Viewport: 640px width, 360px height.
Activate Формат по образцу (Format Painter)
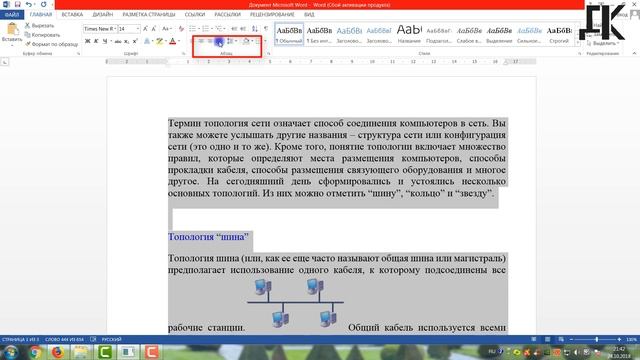(51, 44)
